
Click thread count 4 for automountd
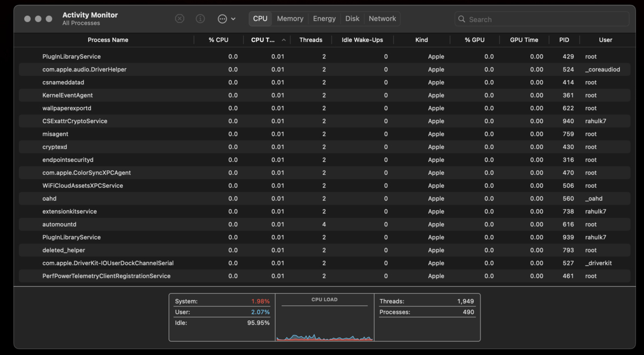click(x=324, y=224)
